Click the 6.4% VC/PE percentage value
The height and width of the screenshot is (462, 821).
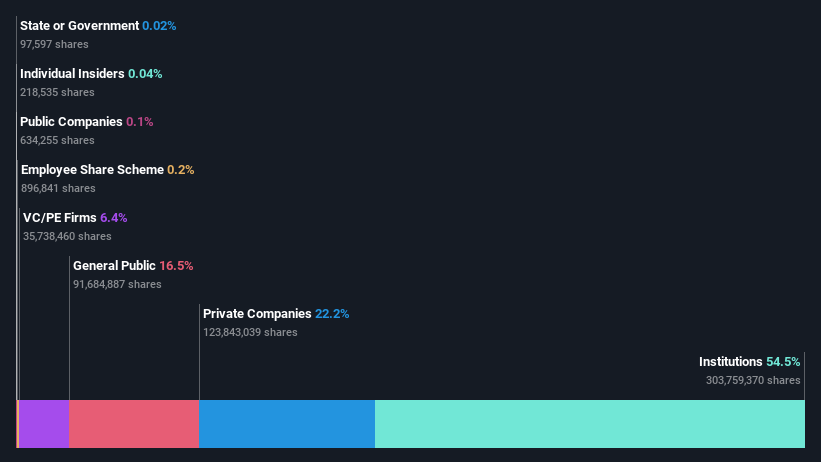point(114,218)
